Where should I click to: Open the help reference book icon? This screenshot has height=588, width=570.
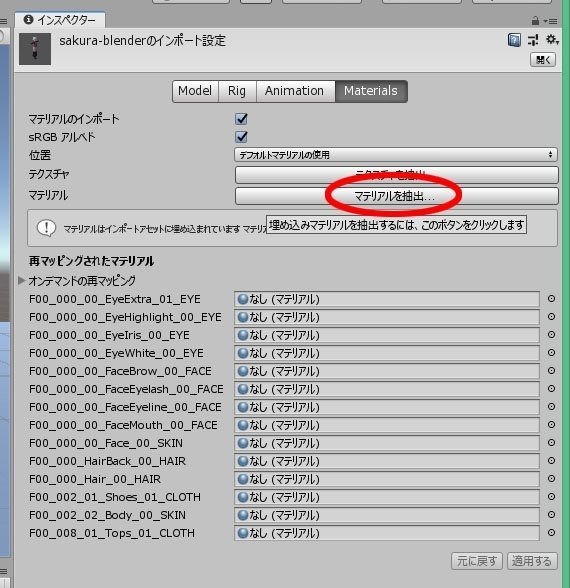tap(514, 40)
